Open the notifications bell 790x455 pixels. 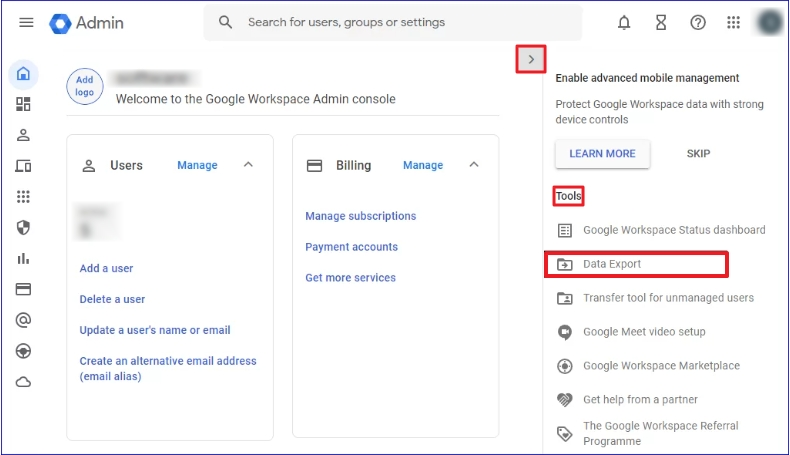tap(624, 23)
